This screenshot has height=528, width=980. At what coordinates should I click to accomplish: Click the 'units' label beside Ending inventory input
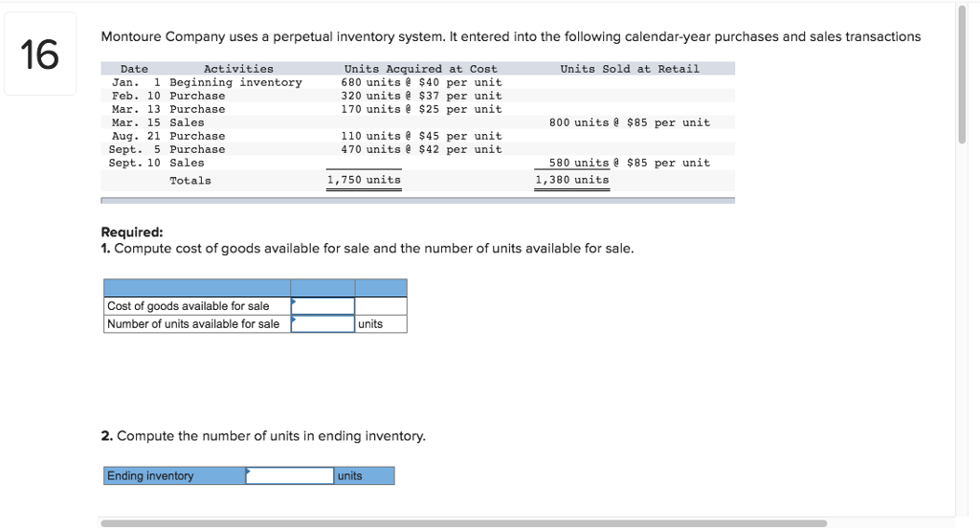[x=349, y=475]
